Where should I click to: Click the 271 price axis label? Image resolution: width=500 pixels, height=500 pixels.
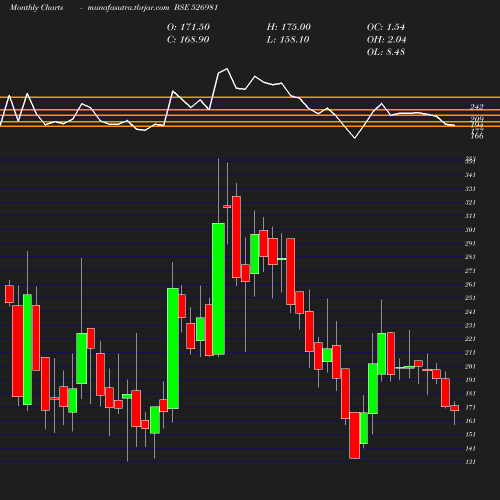click(x=470, y=271)
